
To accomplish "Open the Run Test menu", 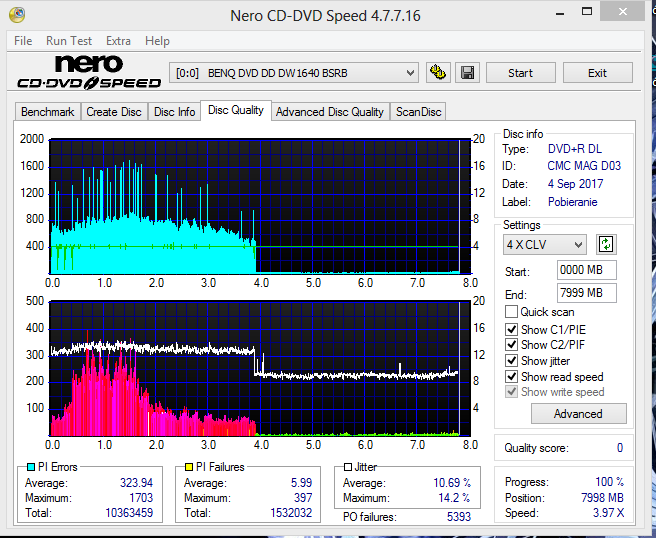I will click(x=69, y=41).
